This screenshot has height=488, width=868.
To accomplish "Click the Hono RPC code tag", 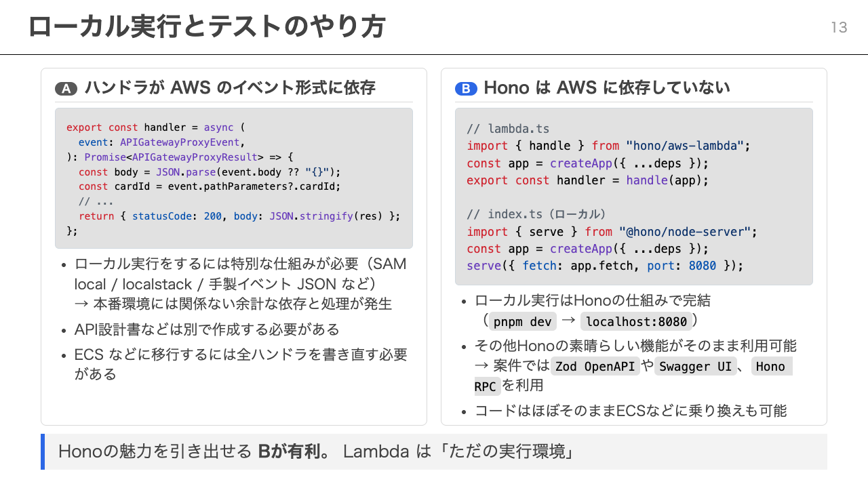I will pyautogui.click(x=633, y=376).
